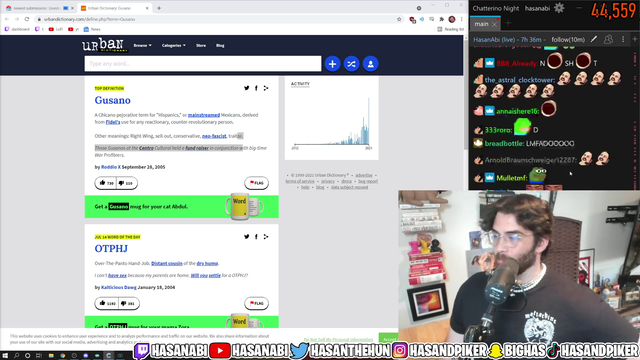The height and width of the screenshot is (360, 640).
Task: Flag the Gusano definition
Action: (256, 183)
